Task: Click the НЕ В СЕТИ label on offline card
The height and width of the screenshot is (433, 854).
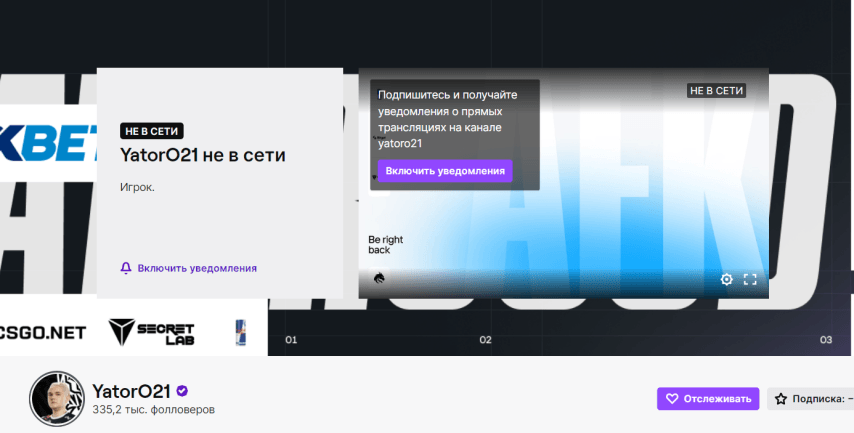Action: coord(151,131)
